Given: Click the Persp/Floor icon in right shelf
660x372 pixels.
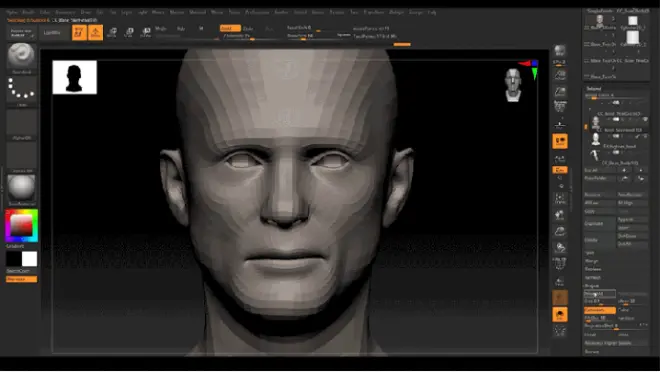Looking at the screenshot, I should tap(560, 125).
